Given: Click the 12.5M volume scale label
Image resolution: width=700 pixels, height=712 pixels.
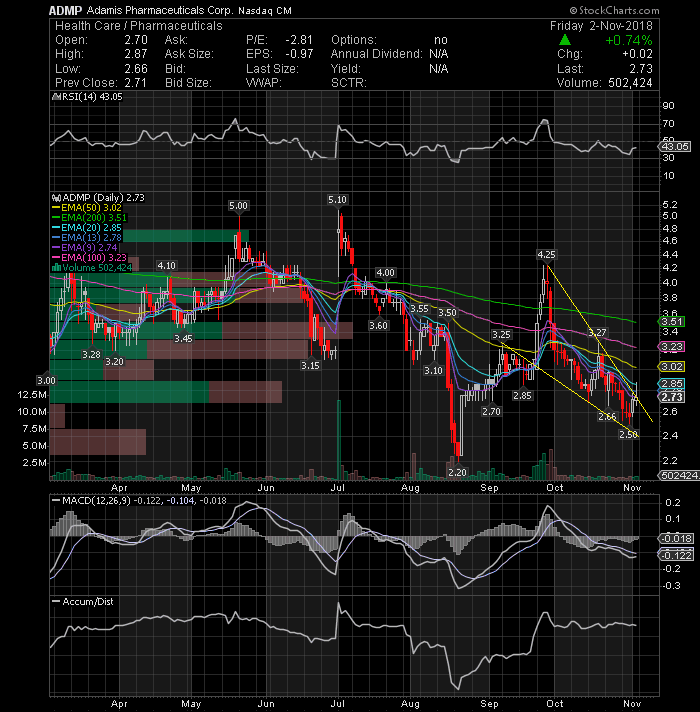Looking at the screenshot, I should (x=32, y=395).
